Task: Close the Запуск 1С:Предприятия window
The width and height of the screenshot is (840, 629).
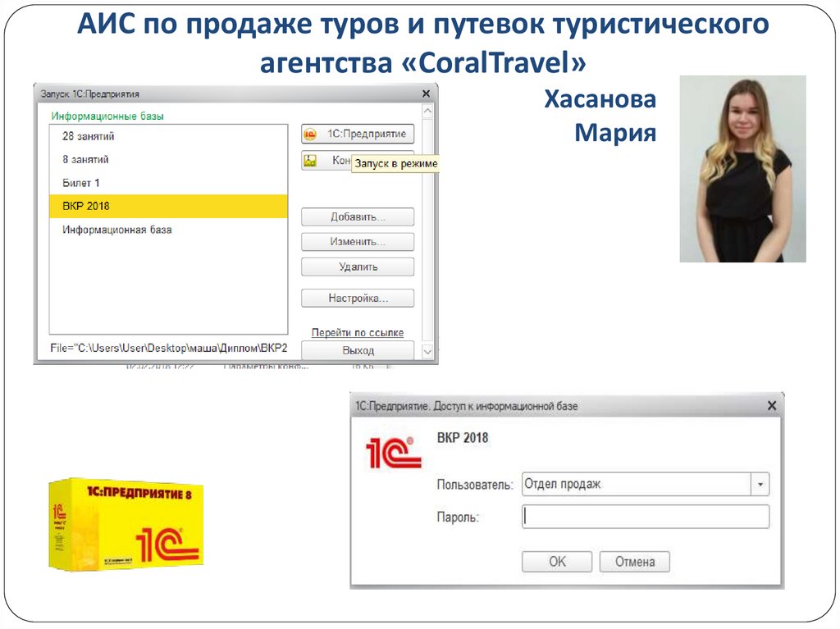Action: point(426,93)
